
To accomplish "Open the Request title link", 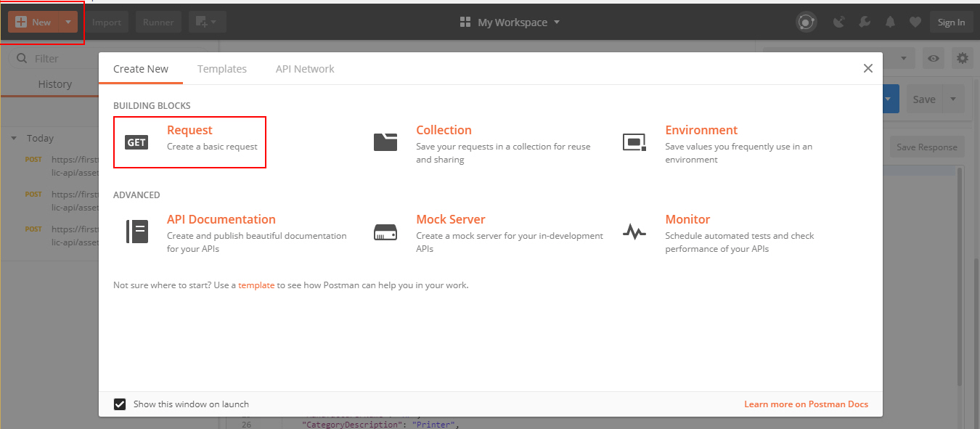I will click(189, 130).
